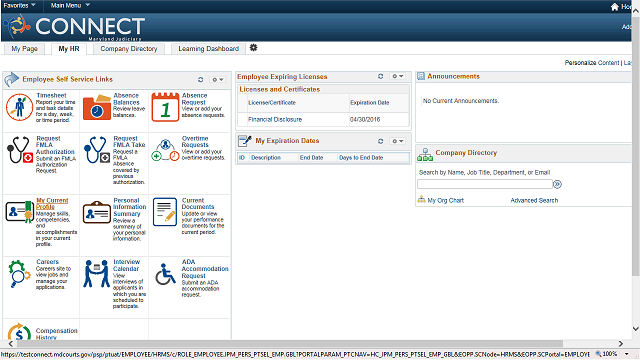The image size is (640, 360).
Task: Click the Company Directory org chart icon
Action: (425, 155)
